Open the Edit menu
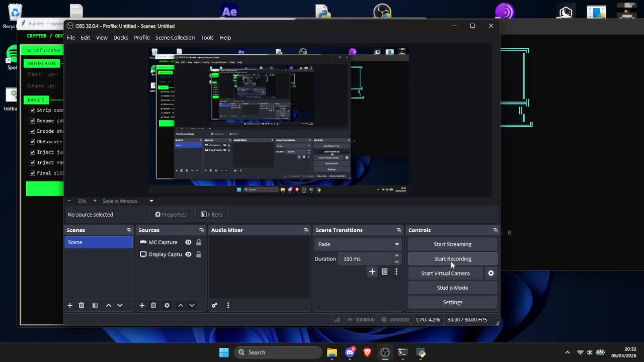644x362 pixels. coord(86,38)
